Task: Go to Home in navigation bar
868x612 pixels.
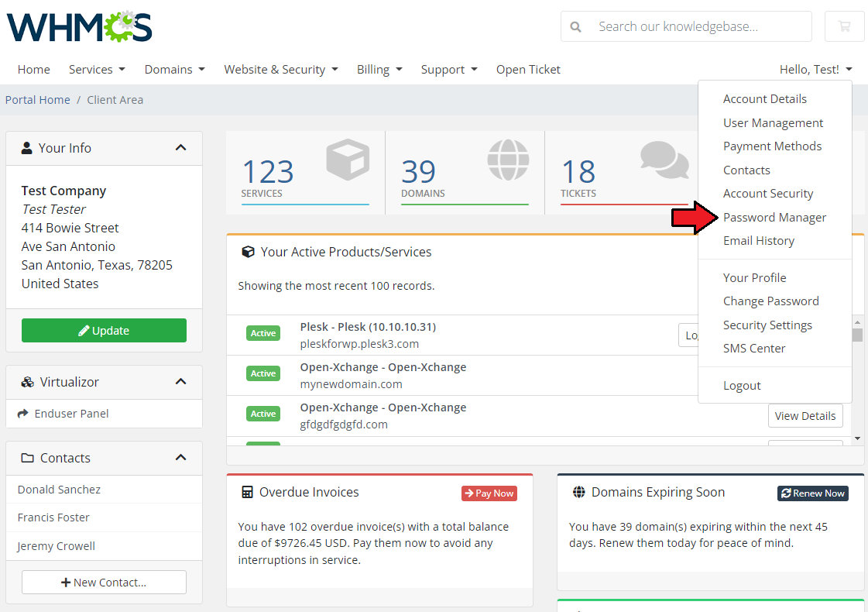Action: tap(34, 69)
